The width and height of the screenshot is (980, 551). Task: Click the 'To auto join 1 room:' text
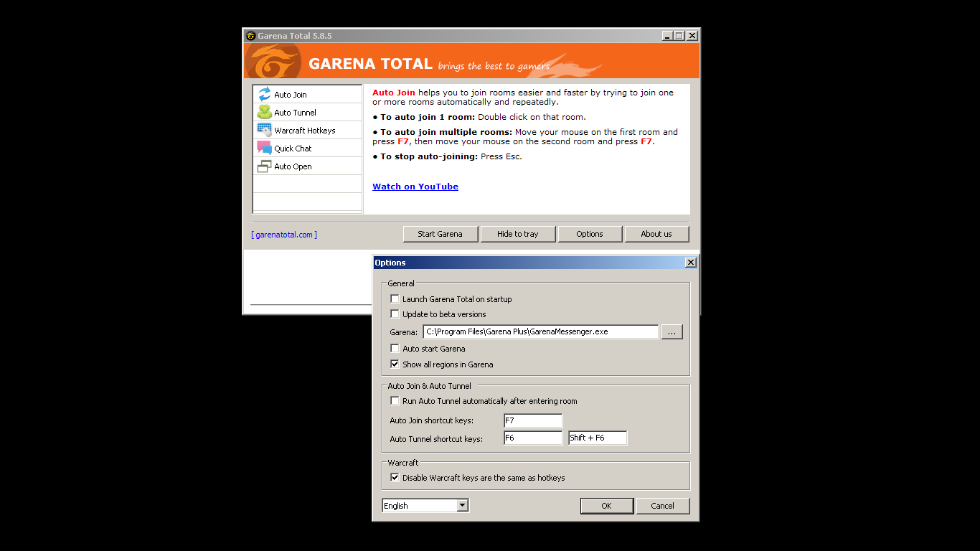coord(428,117)
